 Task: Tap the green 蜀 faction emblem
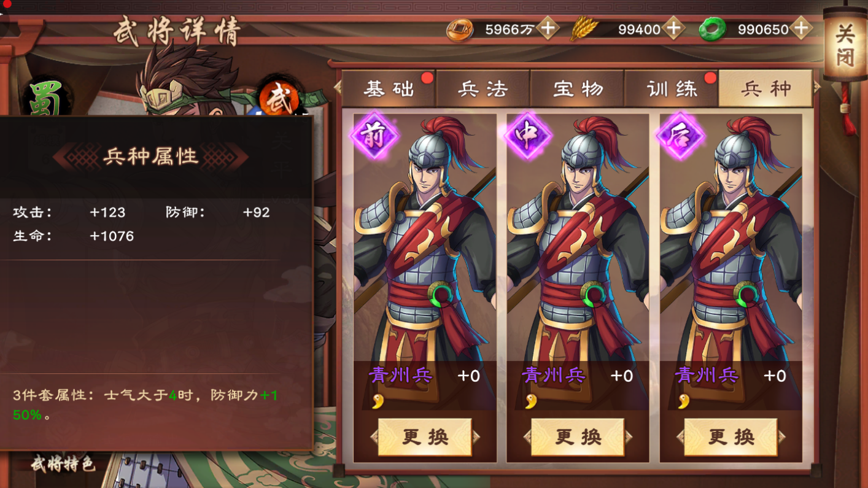pyautogui.click(x=46, y=99)
